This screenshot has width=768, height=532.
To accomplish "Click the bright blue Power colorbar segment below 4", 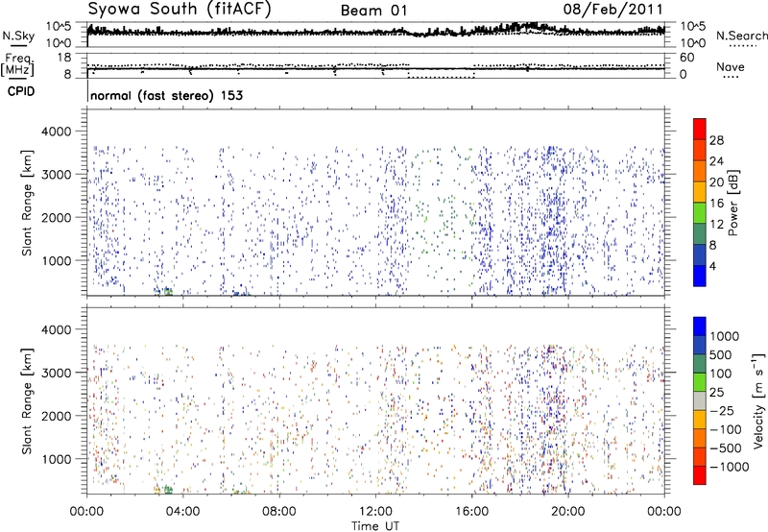I will pyautogui.click(x=700, y=276).
